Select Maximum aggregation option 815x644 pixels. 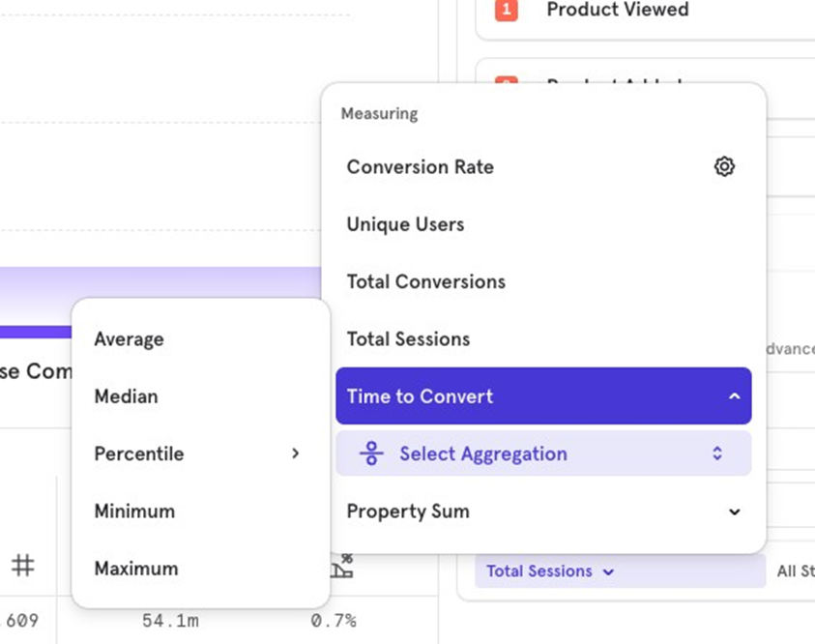point(136,569)
